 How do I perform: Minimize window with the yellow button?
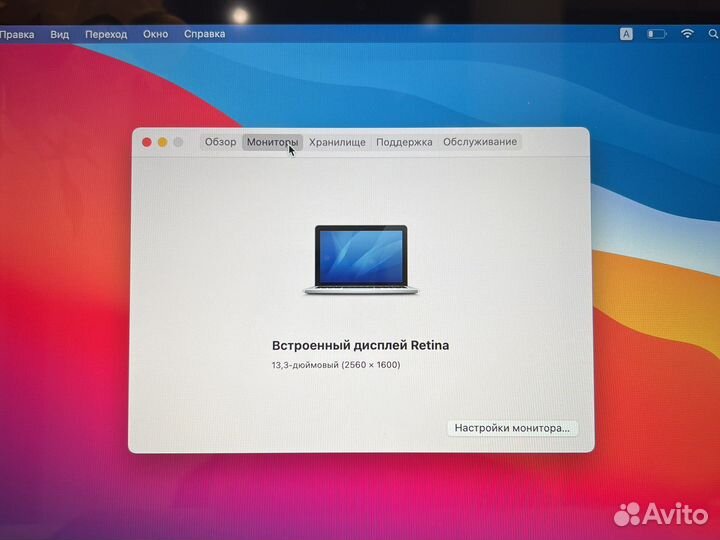162,142
